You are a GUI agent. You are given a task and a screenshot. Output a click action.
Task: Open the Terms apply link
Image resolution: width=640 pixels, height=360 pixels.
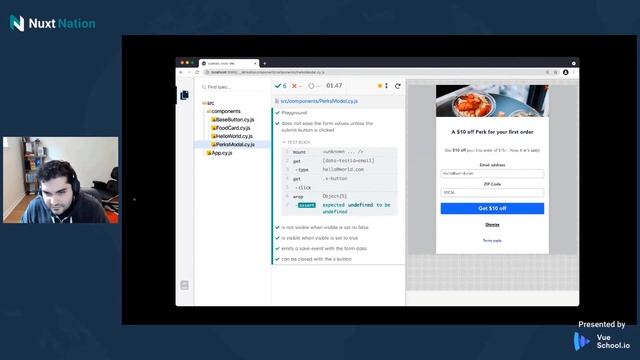pyautogui.click(x=492, y=241)
